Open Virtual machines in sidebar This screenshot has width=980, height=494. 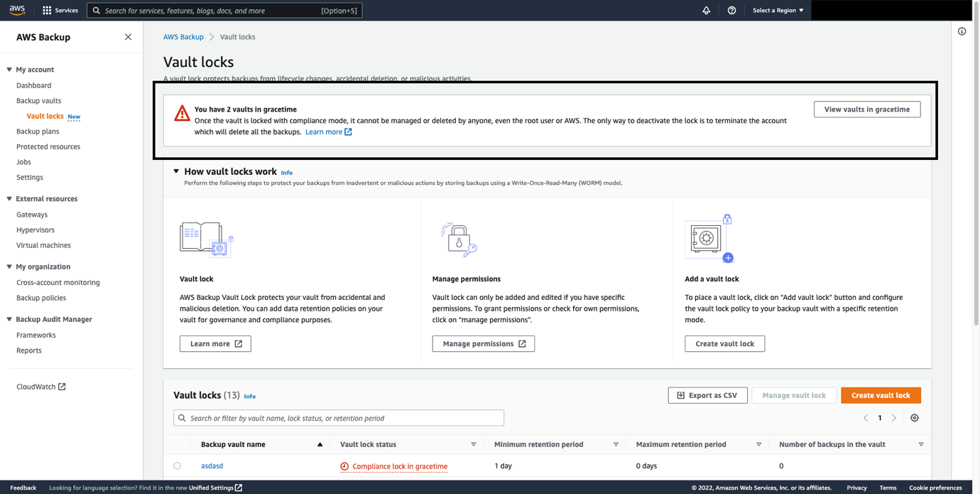(43, 245)
